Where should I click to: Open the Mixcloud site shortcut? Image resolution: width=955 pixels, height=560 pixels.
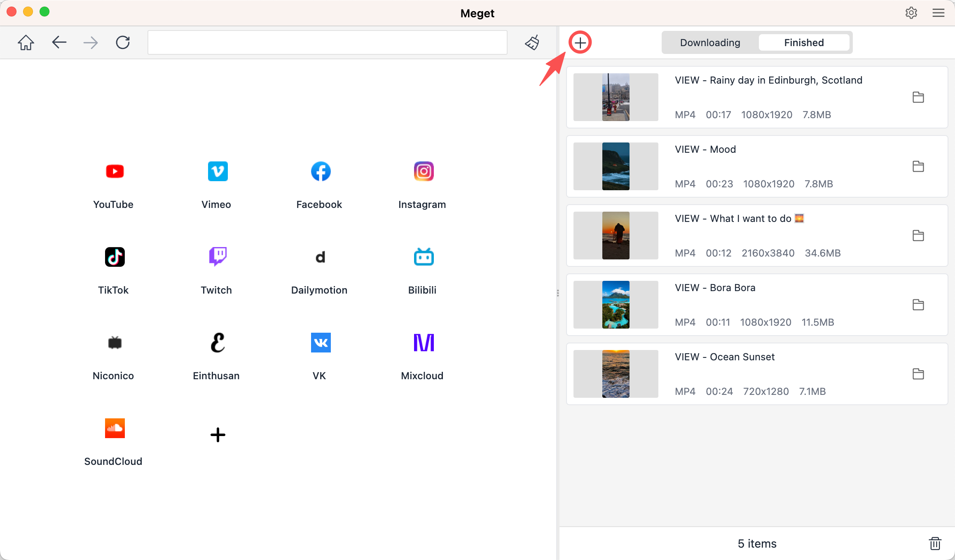tap(424, 343)
